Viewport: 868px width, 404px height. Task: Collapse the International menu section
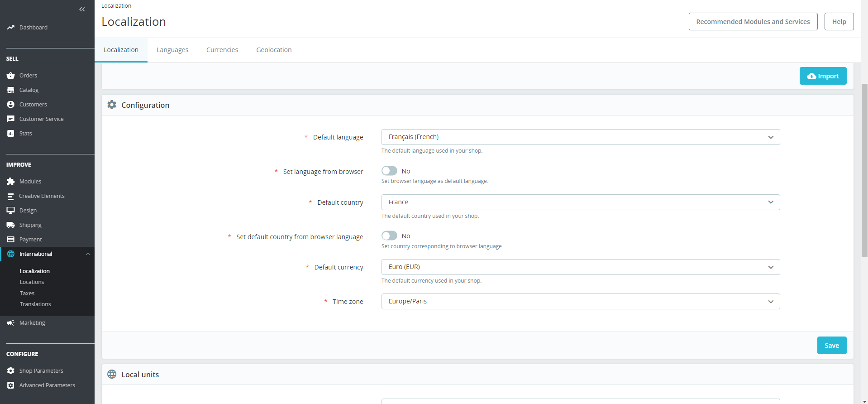pyautogui.click(x=88, y=254)
